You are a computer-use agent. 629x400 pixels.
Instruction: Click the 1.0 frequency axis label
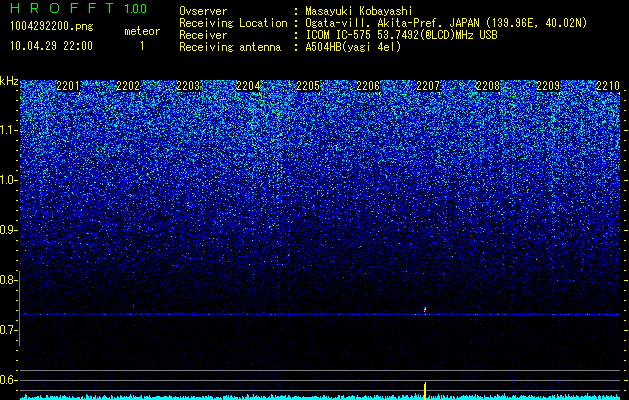(8, 180)
